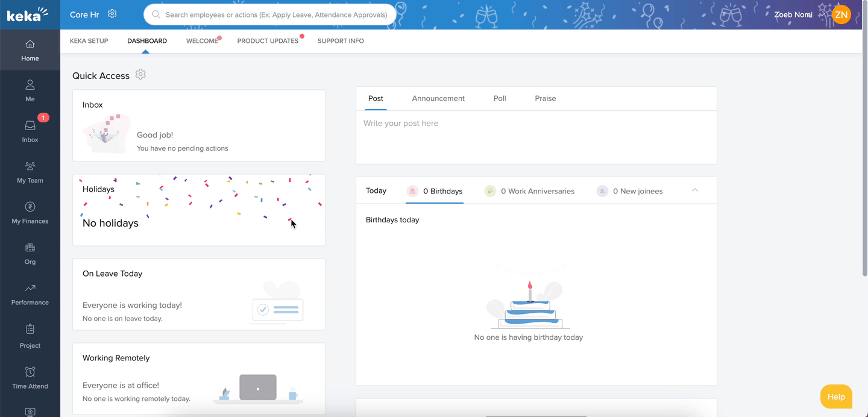Go to My Team in sidebar
This screenshot has width=868, height=417.
click(30, 172)
